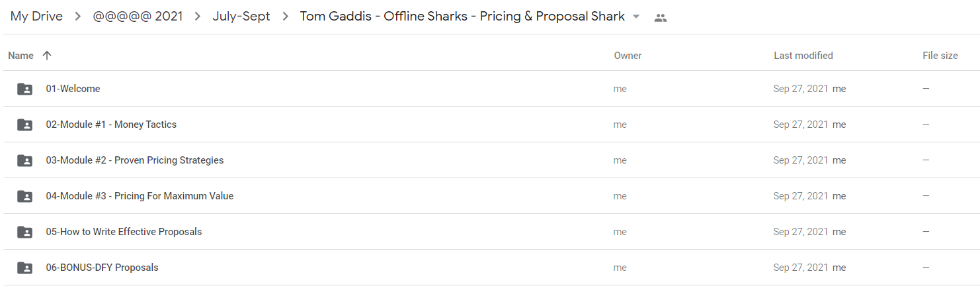This screenshot has width=980, height=302.
Task: Open the July-Sept breadcrumb folder
Action: (241, 17)
